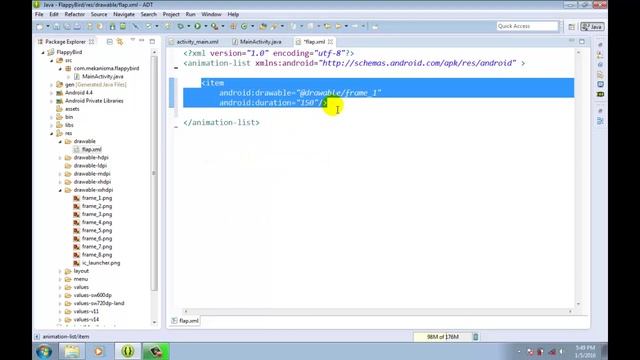Screen dimensions: 640x360
Task: Expand the drawable-hdpi folder
Action: point(60,158)
